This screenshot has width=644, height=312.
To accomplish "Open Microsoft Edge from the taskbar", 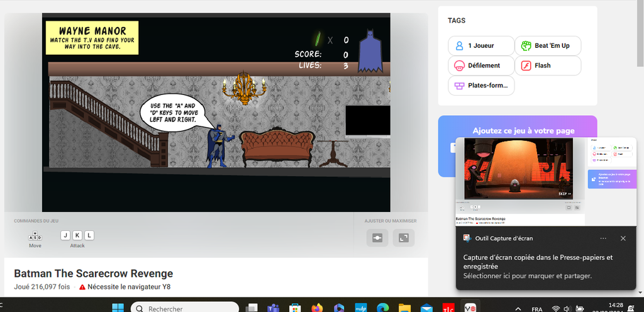I will pos(382,308).
